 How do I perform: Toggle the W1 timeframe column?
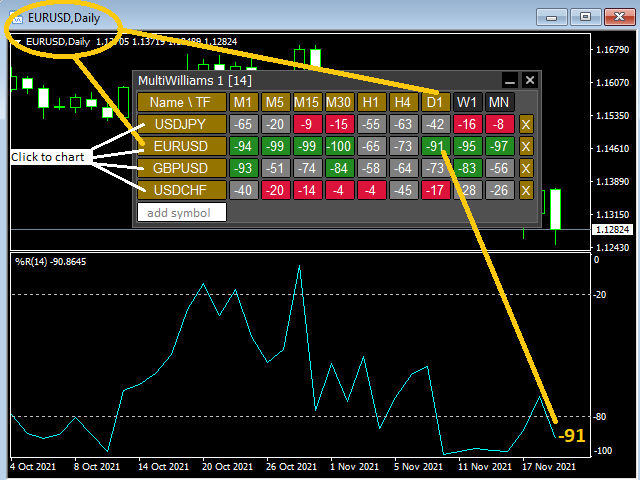pyautogui.click(x=467, y=102)
